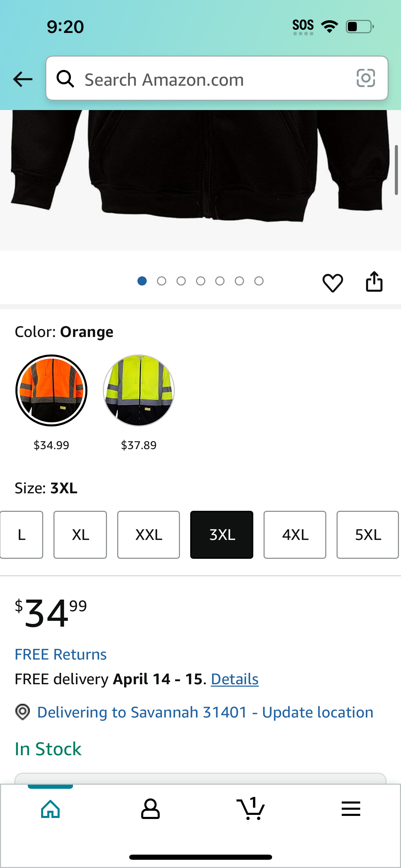Add item to wishlist heart icon

[332, 283]
